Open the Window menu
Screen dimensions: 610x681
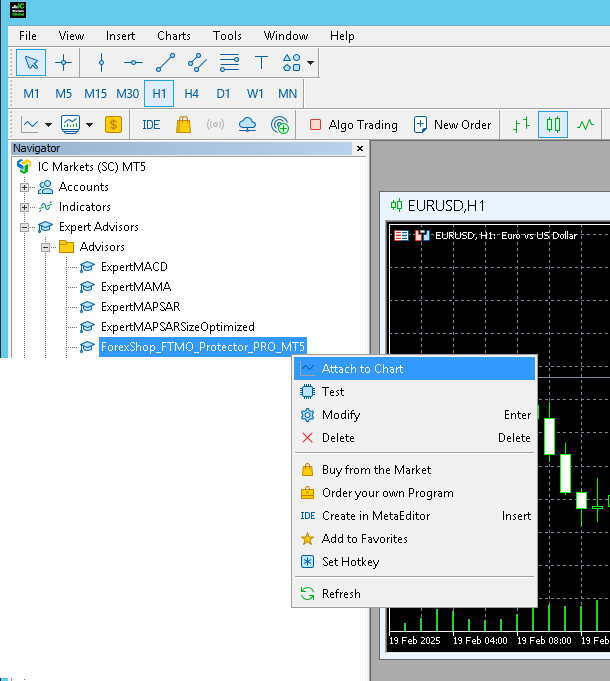point(286,36)
